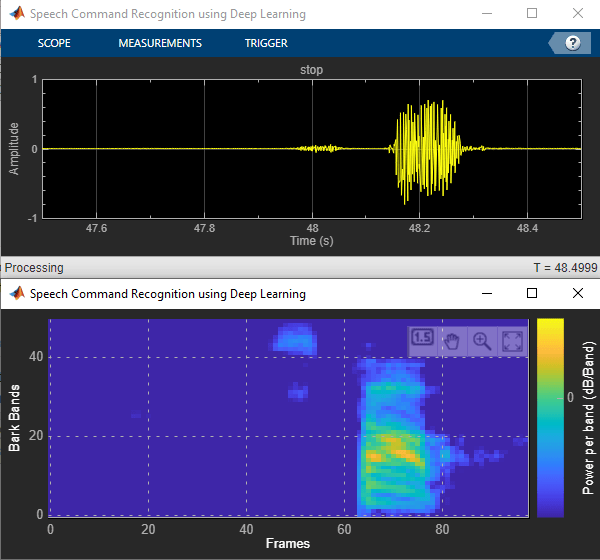Close the spectrogram figure window
The image size is (600, 560).
coord(577,294)
